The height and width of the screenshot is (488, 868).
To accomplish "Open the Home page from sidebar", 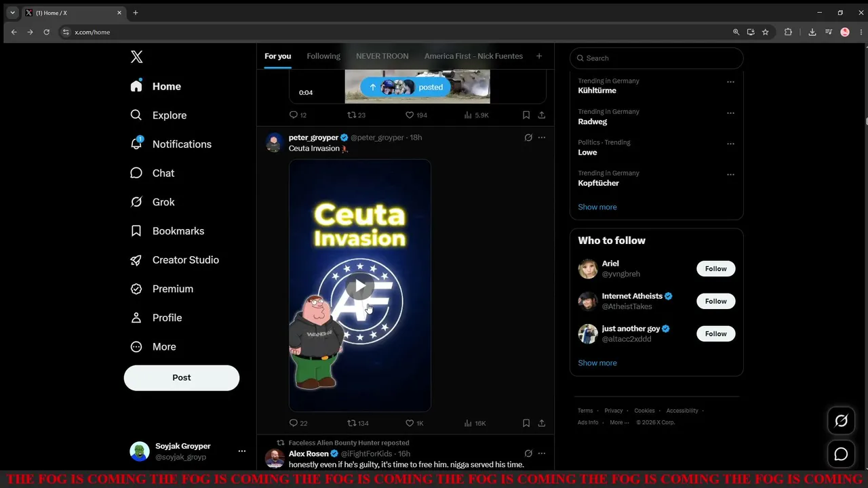I will click(156, 86).
